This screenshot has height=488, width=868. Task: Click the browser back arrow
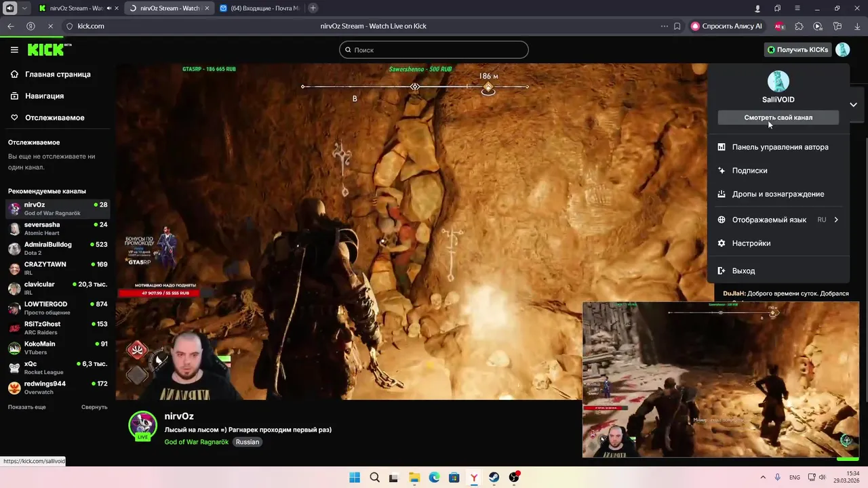tap(11, 26)
